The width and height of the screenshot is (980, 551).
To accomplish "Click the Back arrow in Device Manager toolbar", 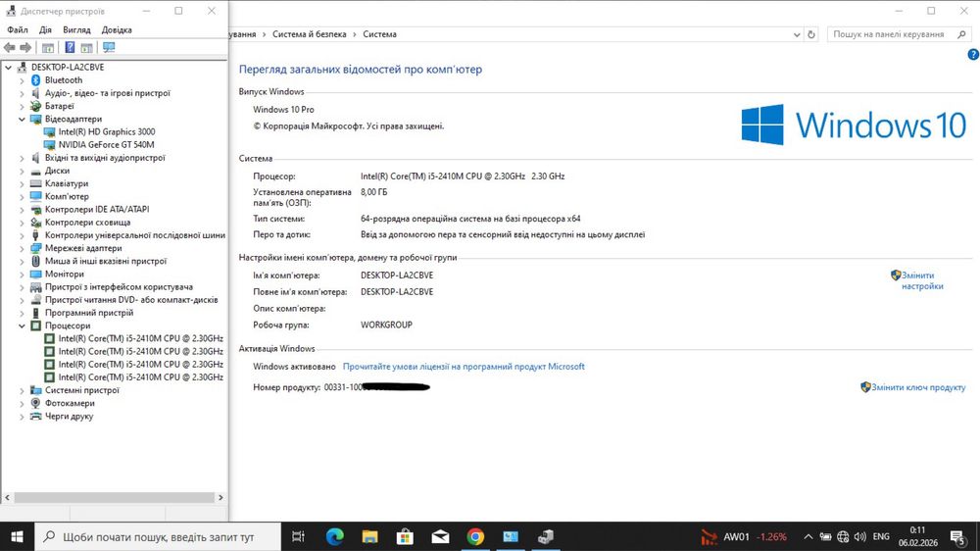I will click(x=10, y=47).
